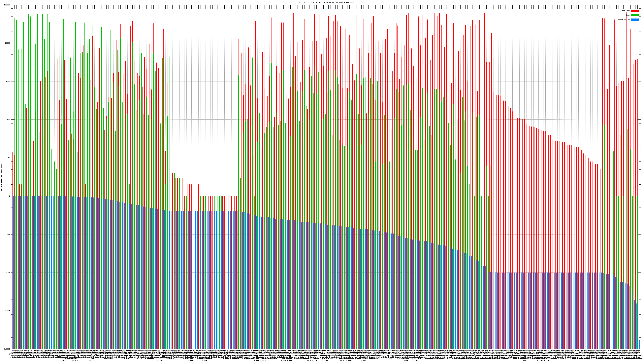644x362 pixels.
Task: Select the 'Score (0..1)' legend label
Action: (x=624, y=20)
